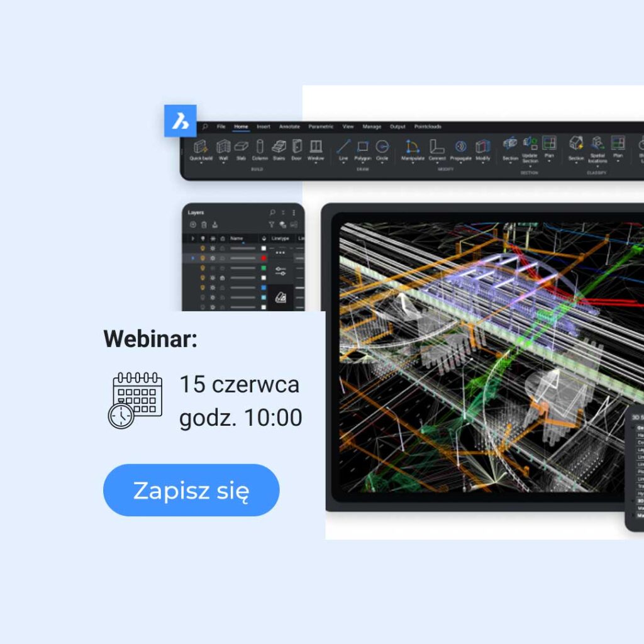Click the red layer color swatch
The width and height of the screenshot is (644, 644).
click(264, 258)
